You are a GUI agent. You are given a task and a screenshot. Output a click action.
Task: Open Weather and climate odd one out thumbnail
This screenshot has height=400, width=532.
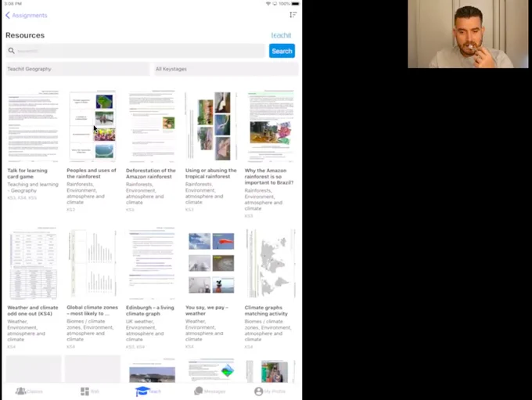[33, 264]
